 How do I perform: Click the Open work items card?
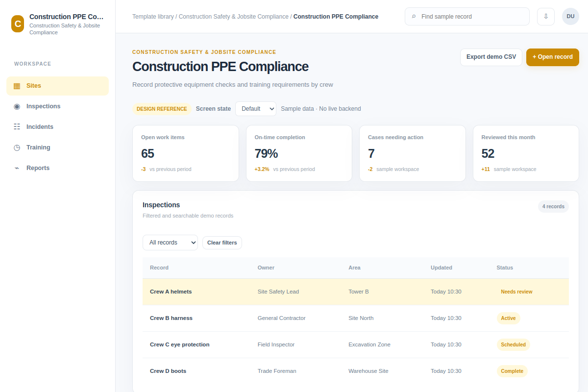(186, 153)
